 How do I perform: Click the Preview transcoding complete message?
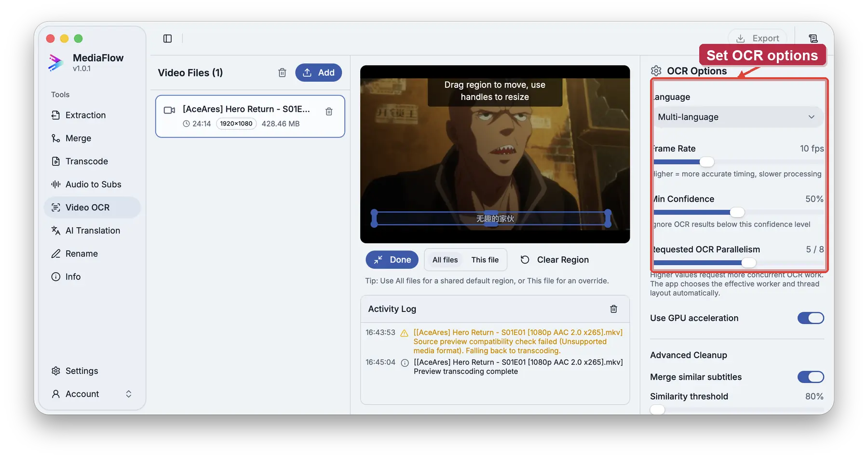click(x=466, y=371)
